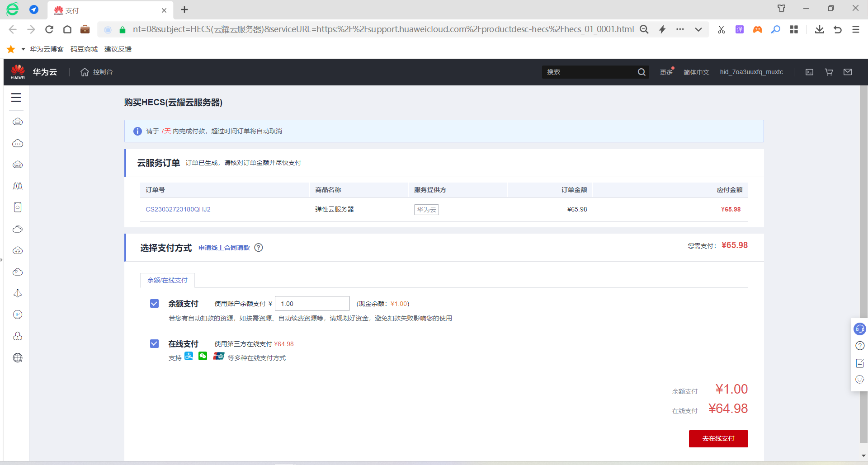Open the hamburger menu in the left sidebar
This screenshot has height=465, width=868.
pyautogui.click(x=16, y=98)
